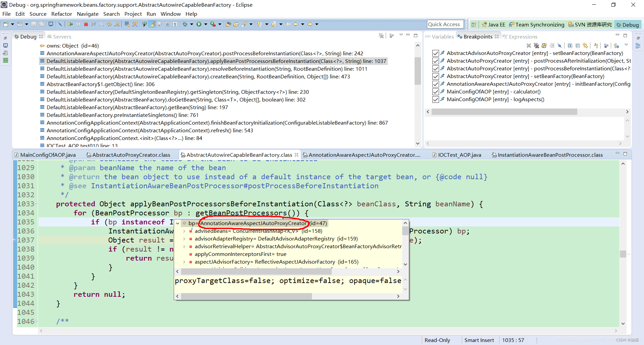This screenshot has height=345, width=644.
Task: Click the Open Perspective icon
Action: pos(474,24)
